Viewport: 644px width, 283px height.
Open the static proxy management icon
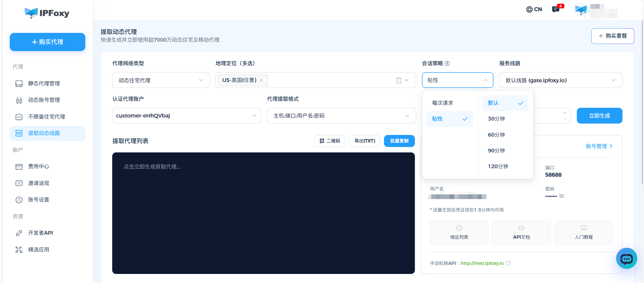point(19,83)
